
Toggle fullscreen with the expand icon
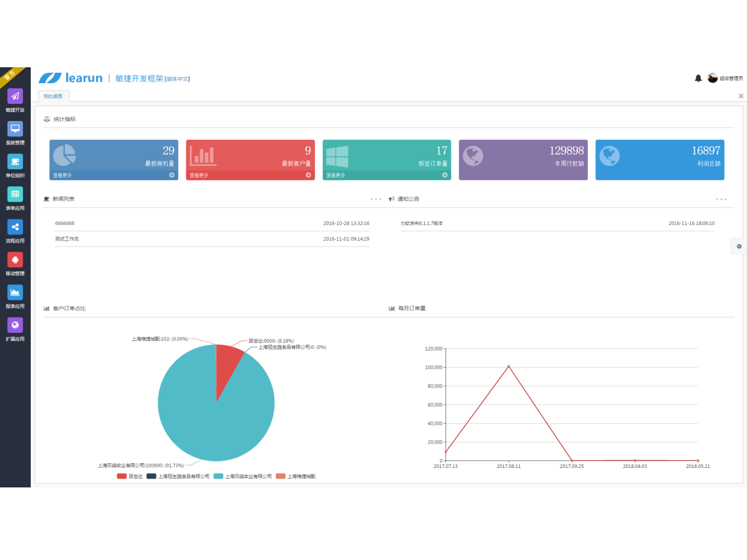tap(741, 96)
